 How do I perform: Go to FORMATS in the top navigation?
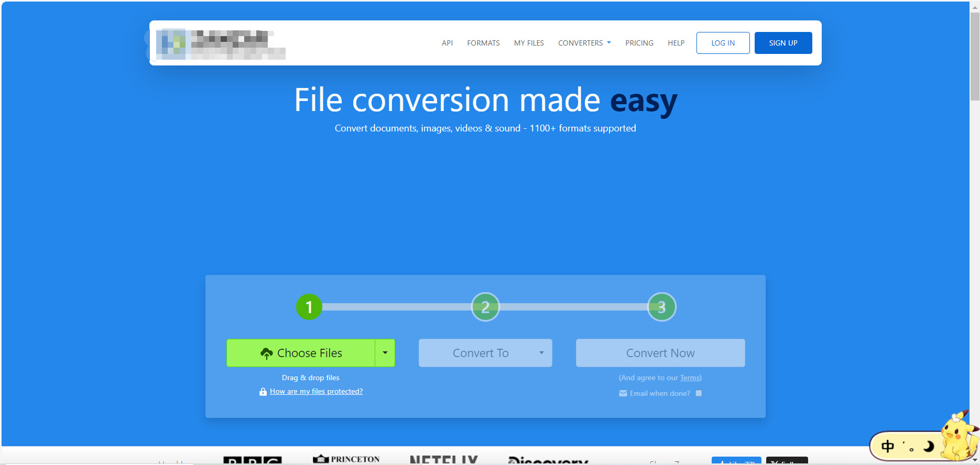pos(483,43)
